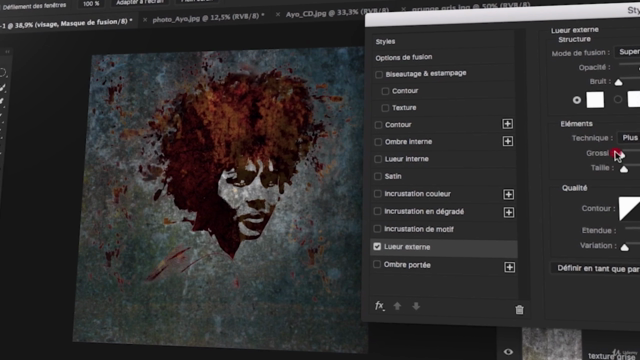The height and width of the screenshot is (360, 640).
Task: Open Options de fusion settings
Action: pyautogui.click(x=404, y=58)
